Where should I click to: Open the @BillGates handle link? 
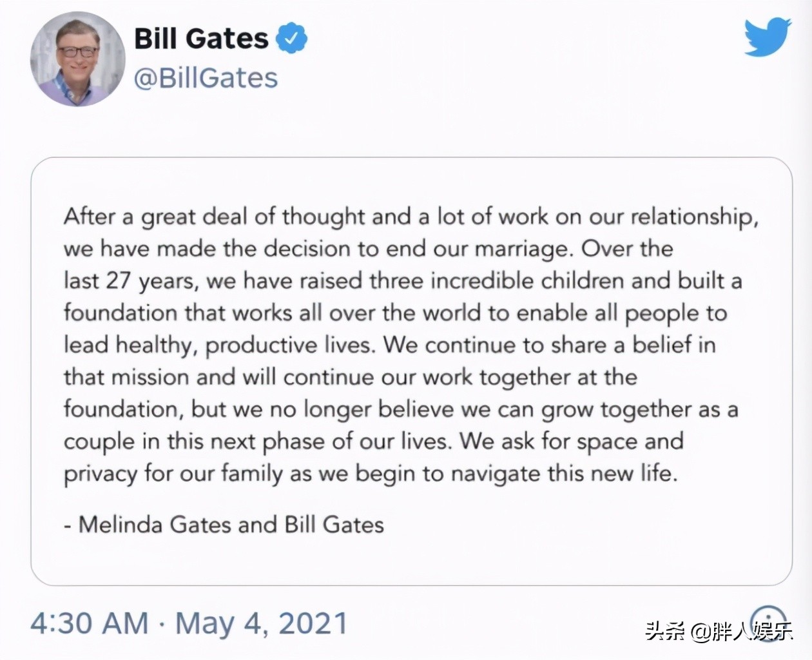click(x=206, y=78)
